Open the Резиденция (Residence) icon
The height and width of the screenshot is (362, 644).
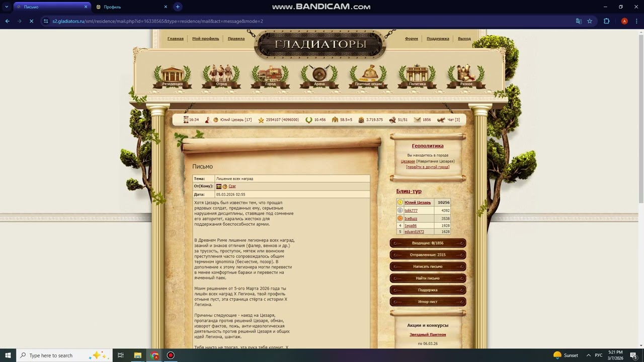pos(172,76)
